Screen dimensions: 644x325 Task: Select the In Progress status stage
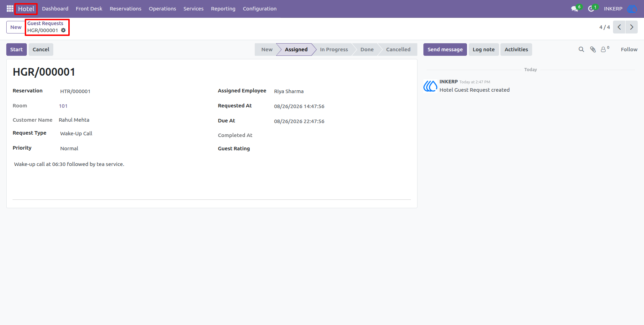click(x=334, y=50)
